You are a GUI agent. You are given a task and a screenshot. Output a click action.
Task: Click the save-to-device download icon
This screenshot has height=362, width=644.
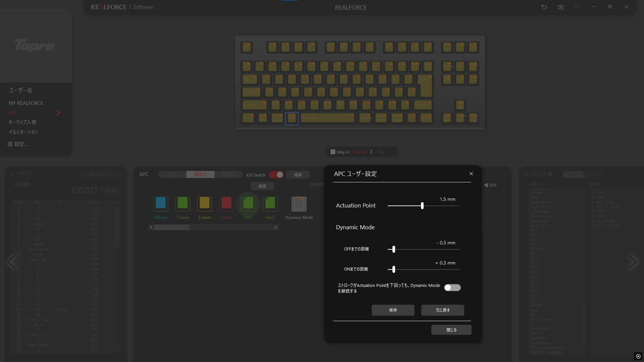[560, 7]
